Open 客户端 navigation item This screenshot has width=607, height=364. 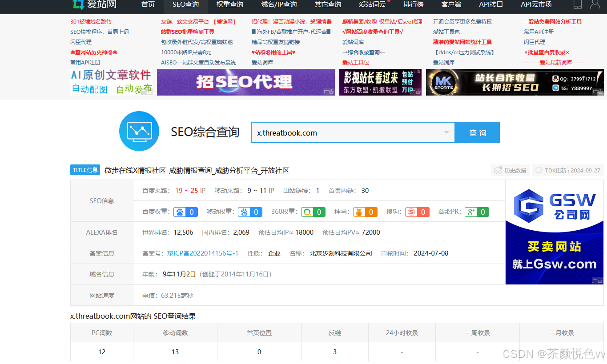click(x=451, y=4)
